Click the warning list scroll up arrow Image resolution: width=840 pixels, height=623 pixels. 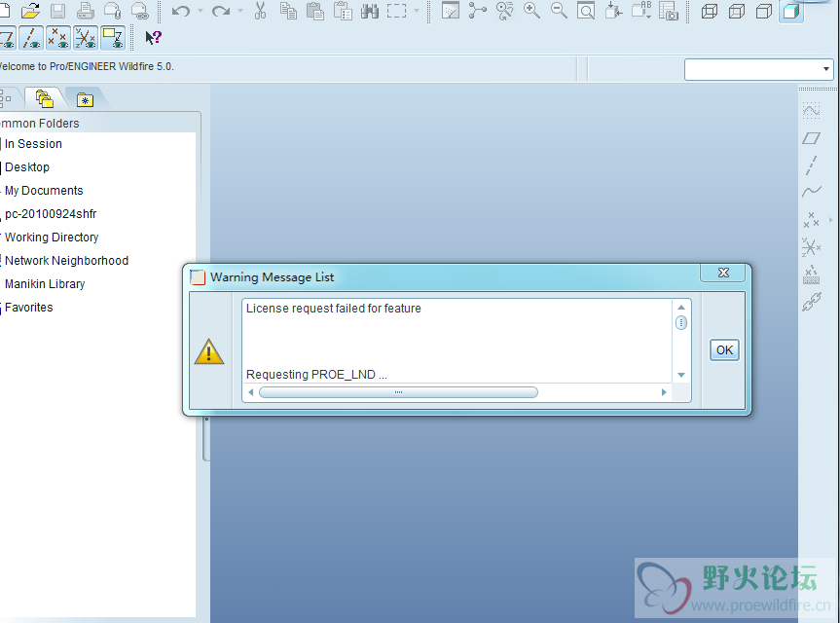pyautogui.click(x=681, y=308)
